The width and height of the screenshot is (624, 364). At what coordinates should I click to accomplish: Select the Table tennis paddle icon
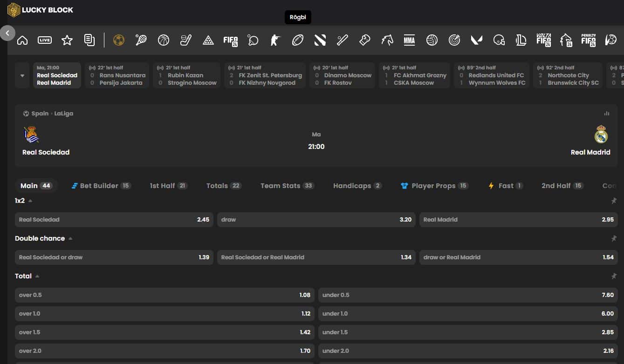(253, 40)
